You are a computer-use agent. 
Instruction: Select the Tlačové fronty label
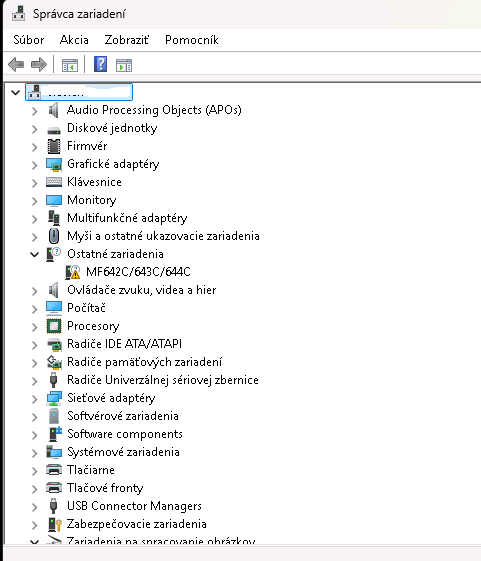(105, 488)
